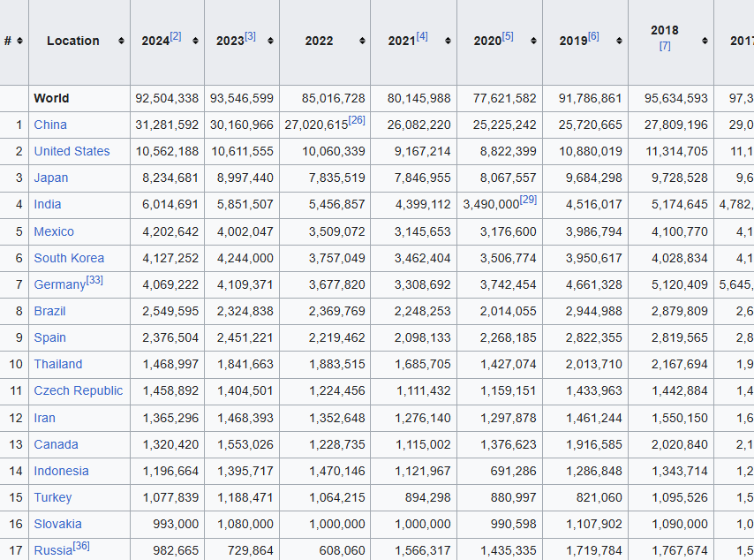
Task: Open the Spain link
Action: point(50,337)
